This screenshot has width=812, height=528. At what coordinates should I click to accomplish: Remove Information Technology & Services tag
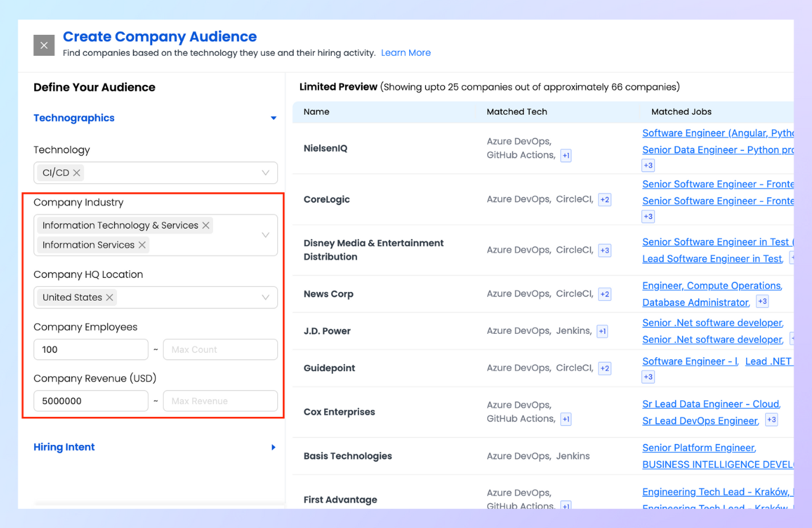pos(206,225)
